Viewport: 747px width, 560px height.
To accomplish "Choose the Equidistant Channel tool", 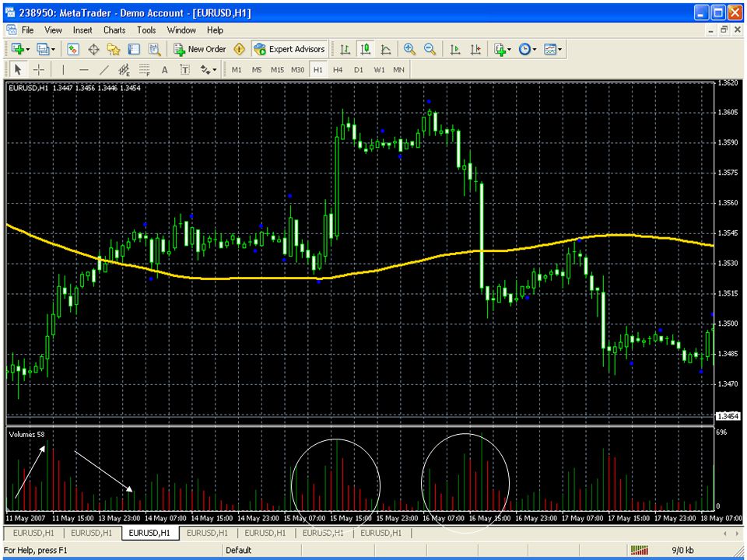I will (124, 70).
